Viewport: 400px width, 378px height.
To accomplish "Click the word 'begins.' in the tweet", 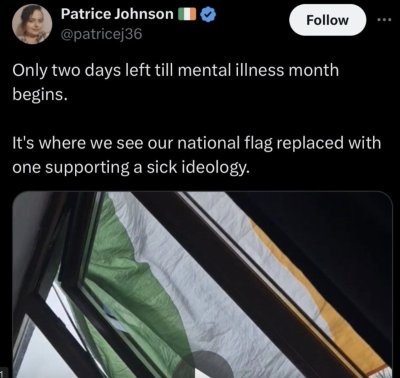I will pos(40,95).
